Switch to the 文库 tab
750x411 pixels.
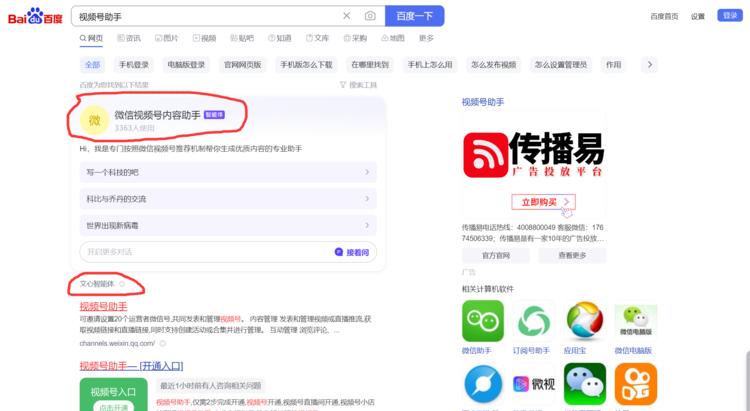[x=318, y=38]
